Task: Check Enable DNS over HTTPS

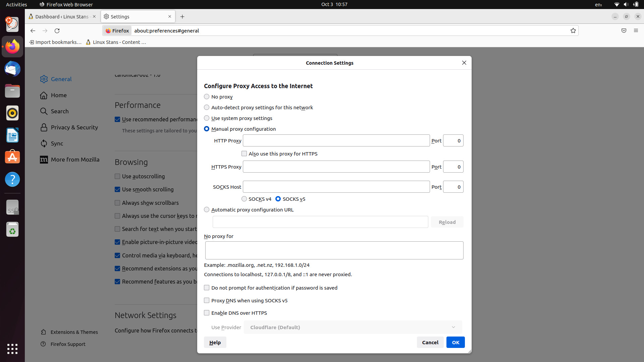Action: [207, 313]
